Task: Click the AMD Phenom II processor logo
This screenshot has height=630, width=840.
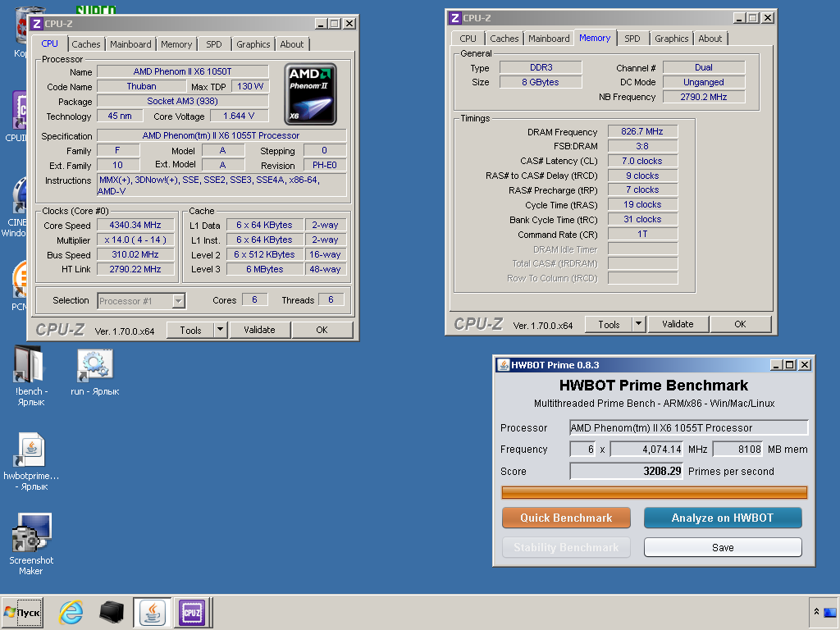Action: click(310, 94)
